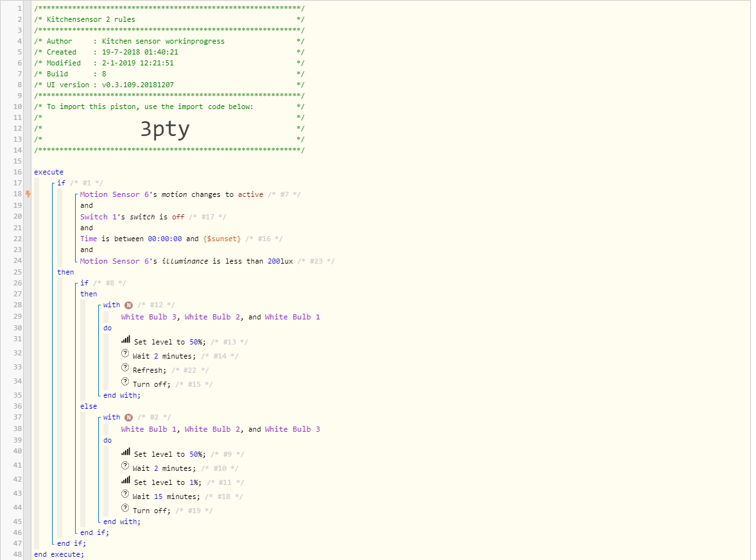Screen dimensions: 756x560
Task: Click condition 'Motion Sensor 6's motion changes to active'
Action: [171, 195]
